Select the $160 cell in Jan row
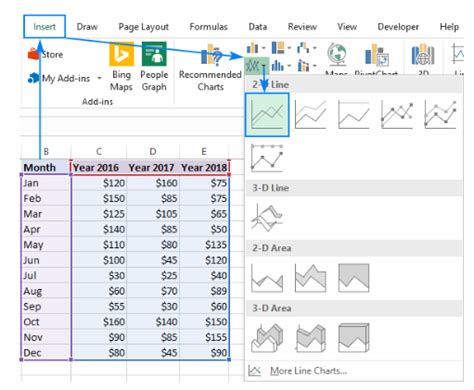The image size is (474, 390). [153, 183]
